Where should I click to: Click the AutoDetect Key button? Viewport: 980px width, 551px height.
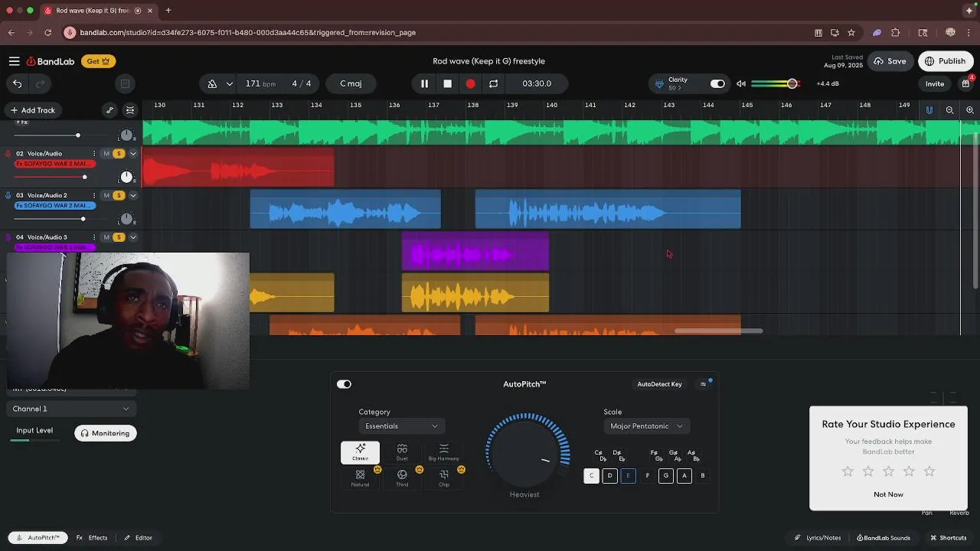point(659,384)
